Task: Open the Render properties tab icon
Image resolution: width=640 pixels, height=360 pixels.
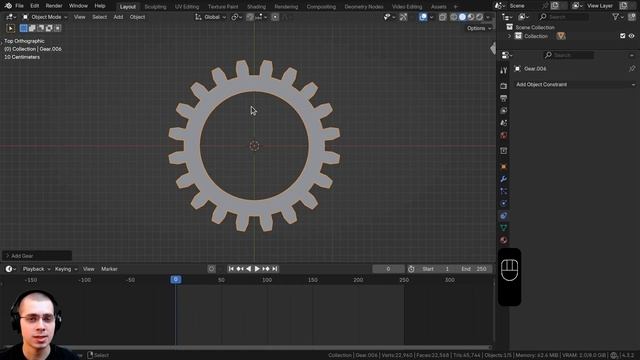Action: (x=503, y=86)
